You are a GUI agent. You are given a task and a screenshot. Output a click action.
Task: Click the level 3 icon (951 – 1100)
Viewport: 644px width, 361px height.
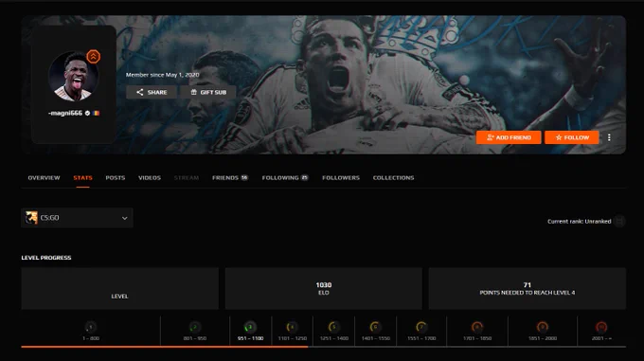250,327
